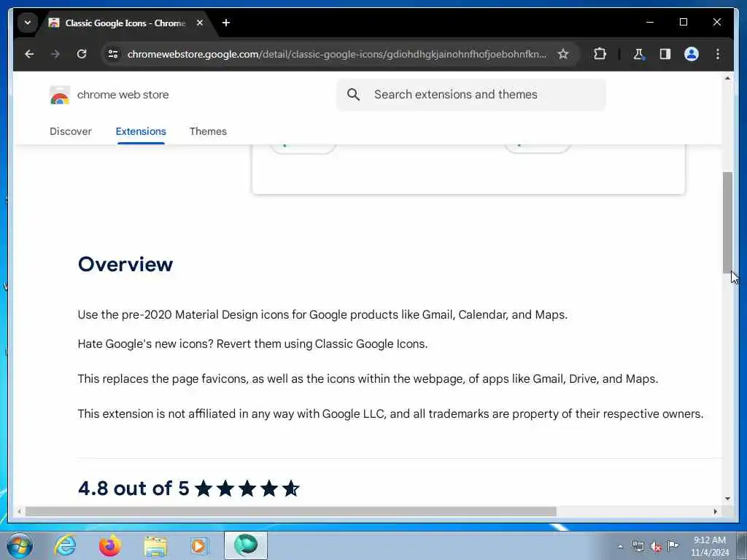Open the tab search dropdown arrow
Viewport: 747px width, 560px height.
28,23
